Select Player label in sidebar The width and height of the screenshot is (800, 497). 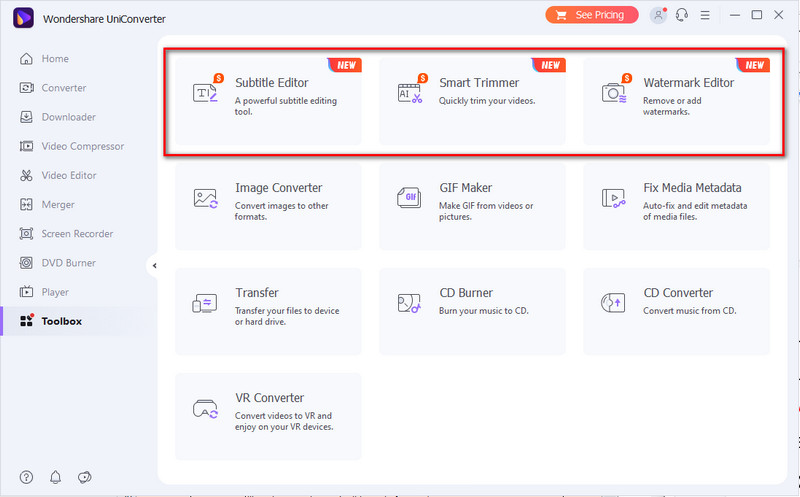55,292
